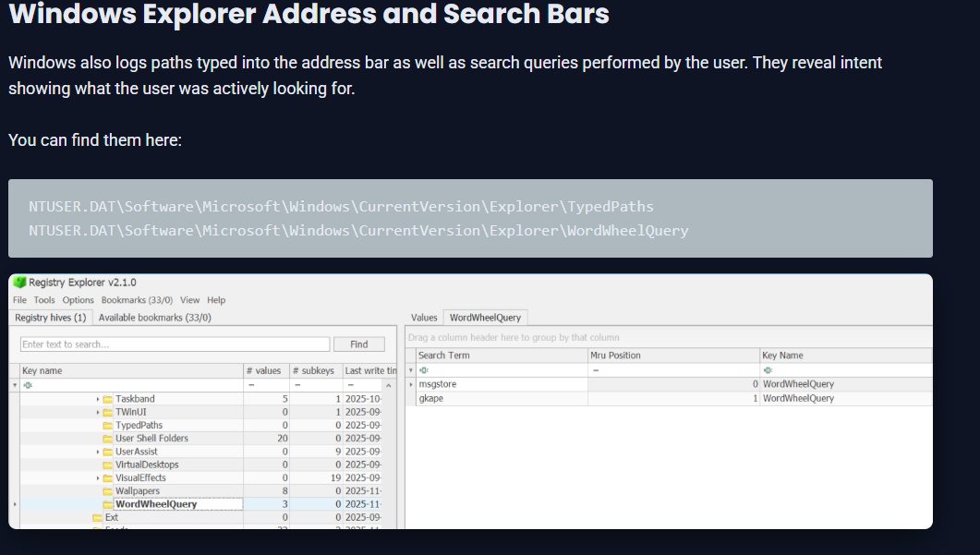This screenshot has height=555, width=980.
Task: Sort by the Mru Position column header
Action: 673,355
